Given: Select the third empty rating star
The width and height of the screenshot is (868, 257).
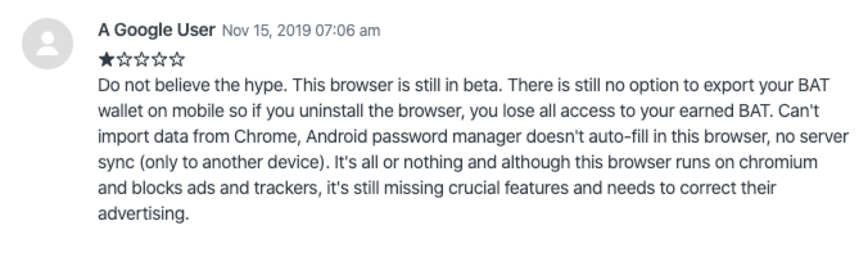Looking at the screenshot, I should tap(141, 61).
